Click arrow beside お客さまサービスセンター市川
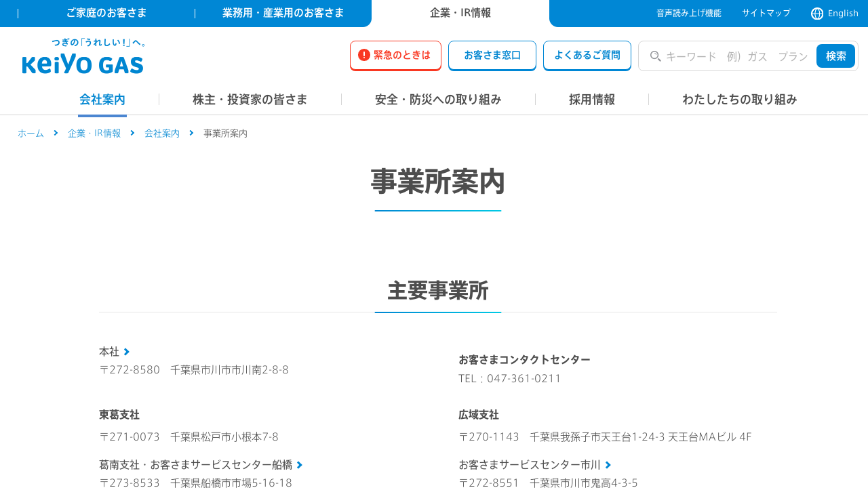 [x=608, y=464]
